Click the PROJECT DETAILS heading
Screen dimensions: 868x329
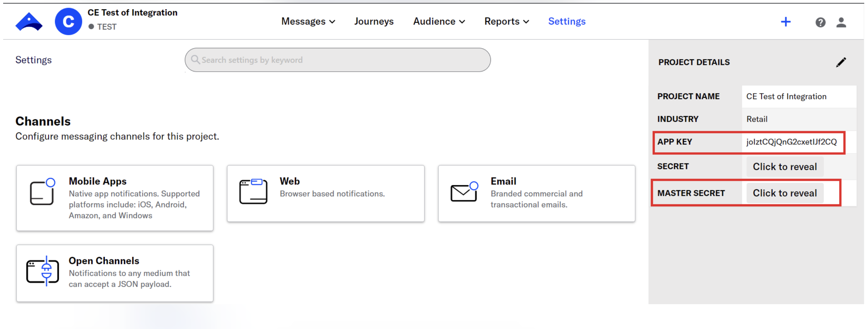694,62
